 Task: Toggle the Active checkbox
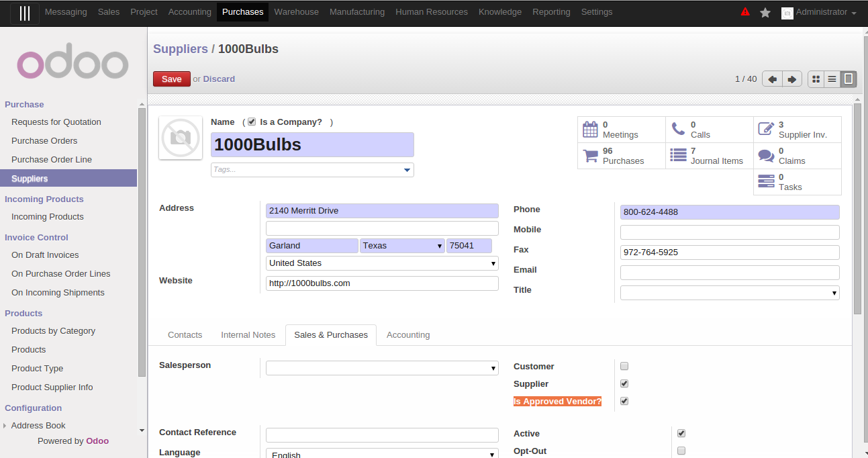681,433
